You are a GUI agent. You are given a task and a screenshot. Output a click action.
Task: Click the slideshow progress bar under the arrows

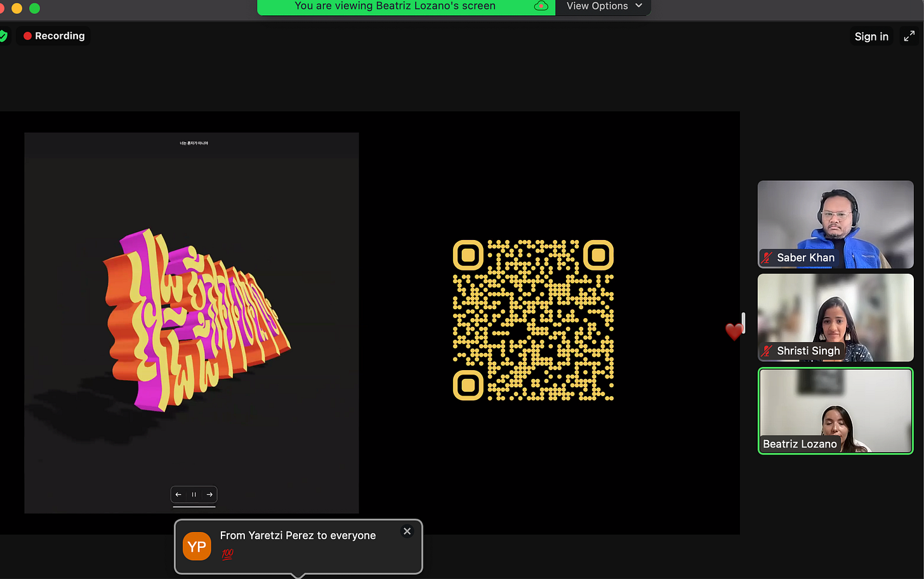click(x=194, y=507)
